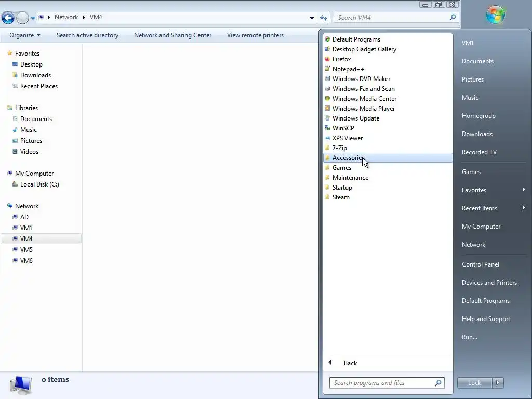Click the 7-Zip folder icon

(x=327, y=148)
